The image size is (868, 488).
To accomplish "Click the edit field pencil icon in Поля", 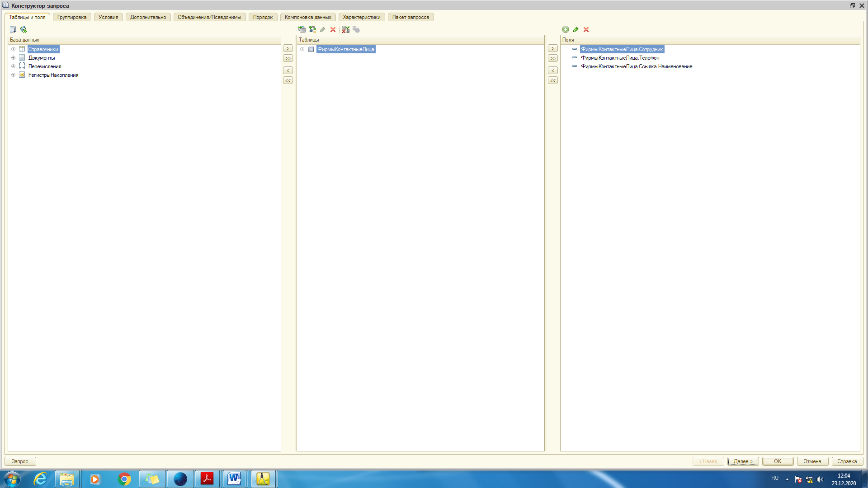I will click(x=576, y=29).
